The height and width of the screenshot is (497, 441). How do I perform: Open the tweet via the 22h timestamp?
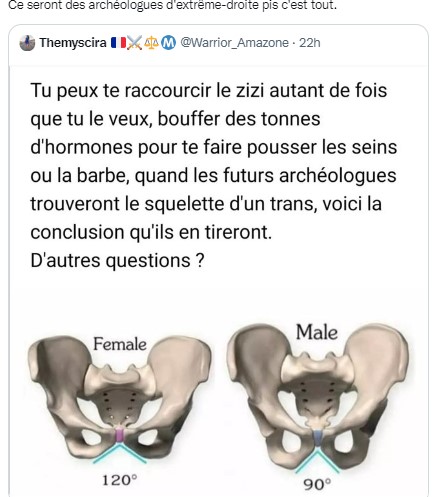click(x=310, y=43)
